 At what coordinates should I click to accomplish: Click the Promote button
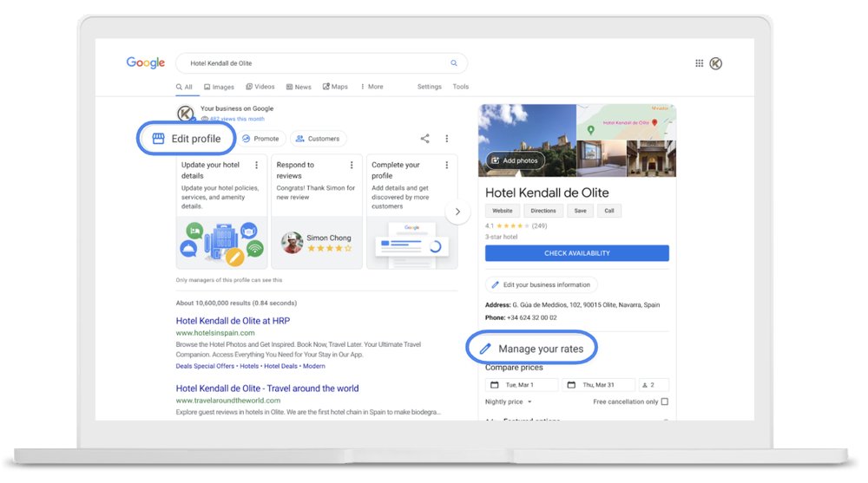(x=261, y=139)
